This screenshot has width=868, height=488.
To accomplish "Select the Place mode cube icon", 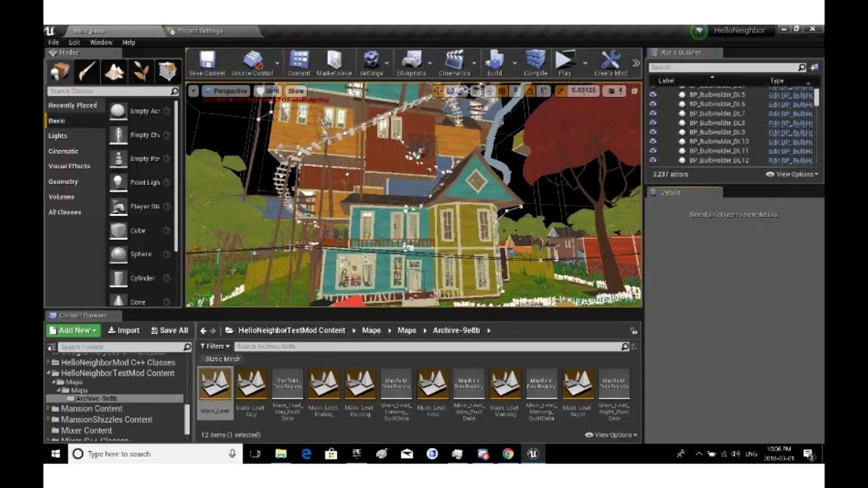I will tap(60, 71).
